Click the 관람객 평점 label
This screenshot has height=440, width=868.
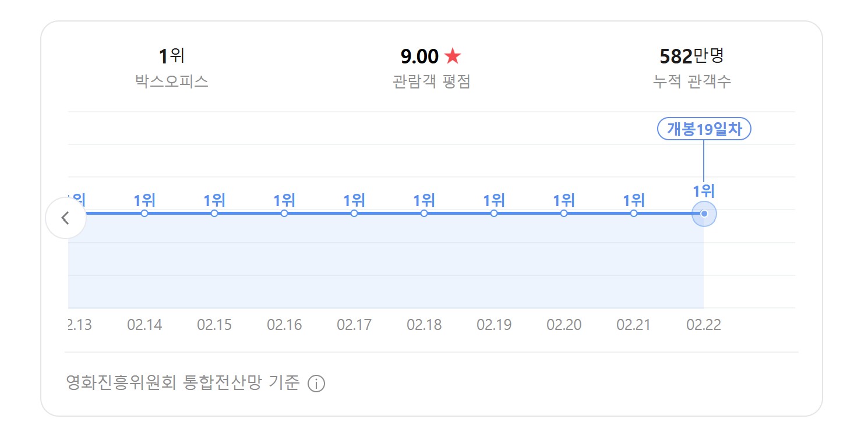(431, 81)
